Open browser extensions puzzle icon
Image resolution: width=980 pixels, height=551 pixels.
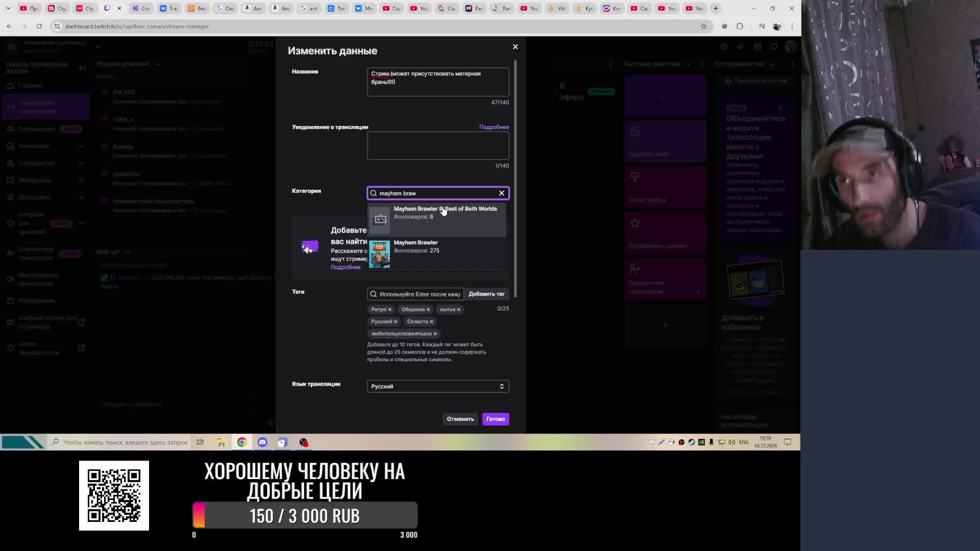(740, 26)
